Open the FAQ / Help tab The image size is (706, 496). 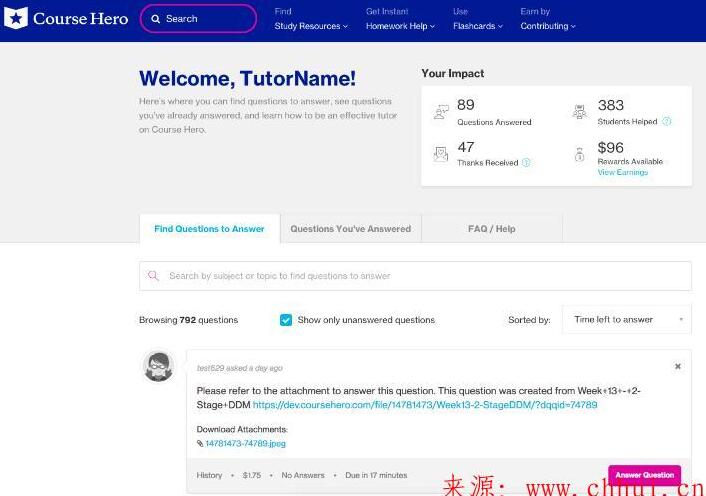[x=491, y=229]
